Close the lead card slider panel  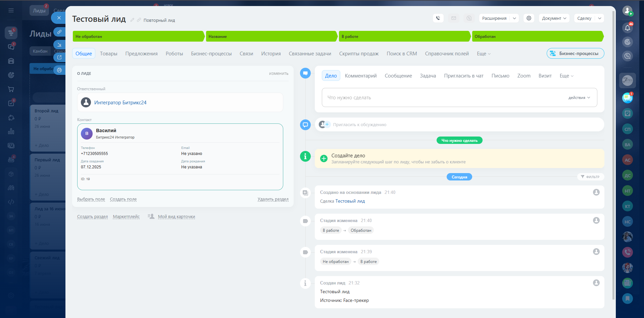(x=59, y=18)
